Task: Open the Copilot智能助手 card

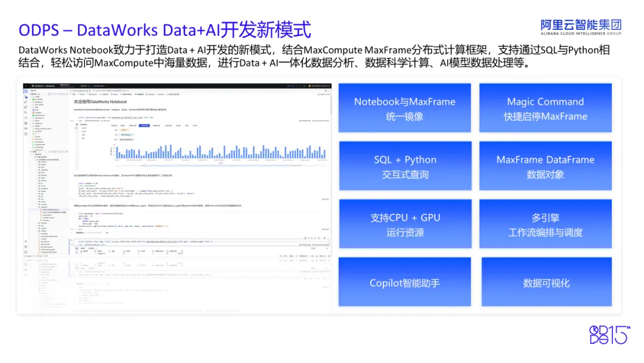Action: (x=404, y=282)
